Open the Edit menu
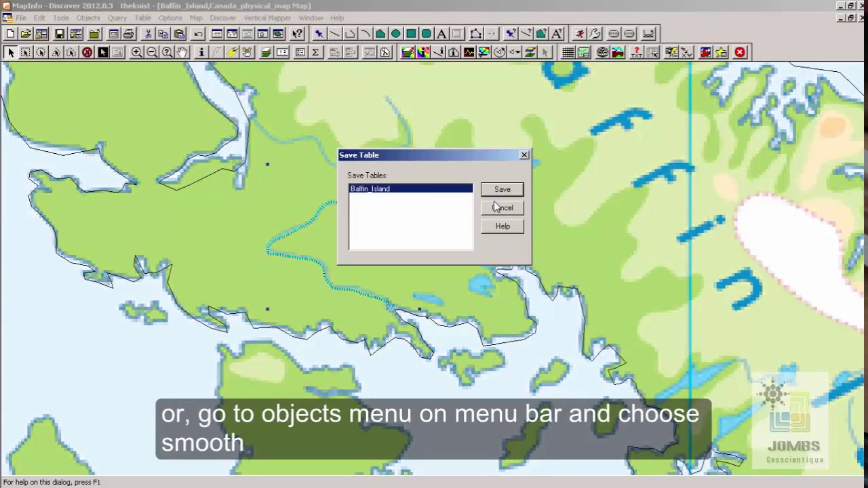 pos(39,18)
